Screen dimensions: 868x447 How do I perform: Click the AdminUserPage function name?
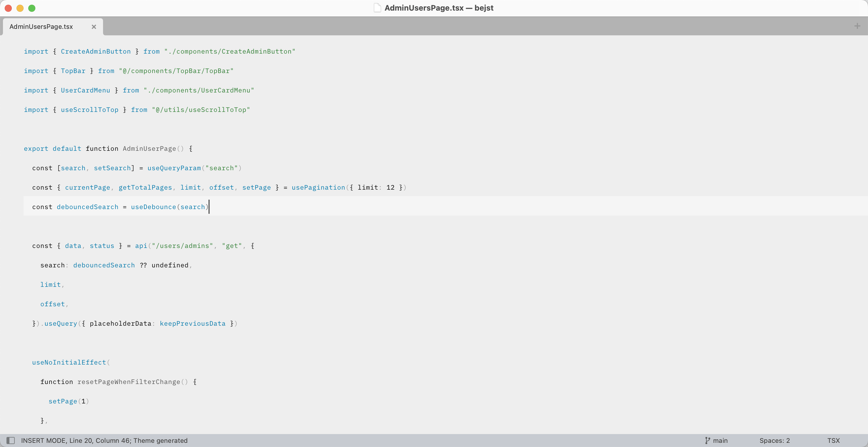pyautogui.click(x=149, y=148)
